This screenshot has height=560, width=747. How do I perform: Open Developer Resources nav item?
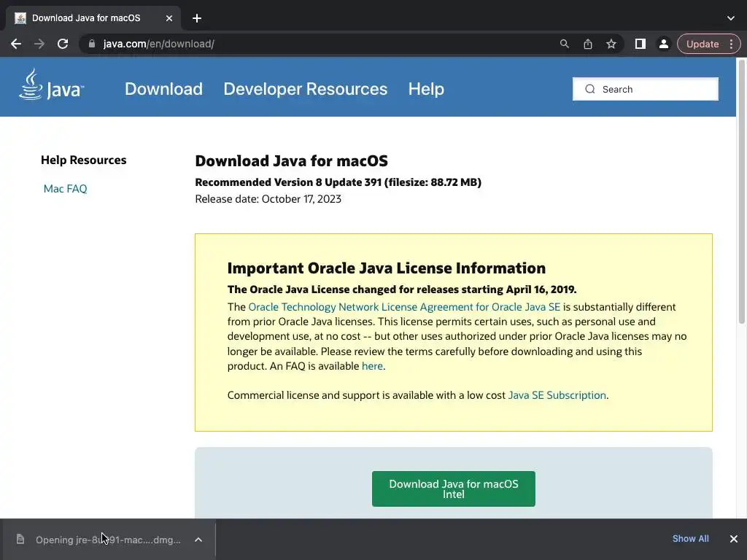point(306,89)
